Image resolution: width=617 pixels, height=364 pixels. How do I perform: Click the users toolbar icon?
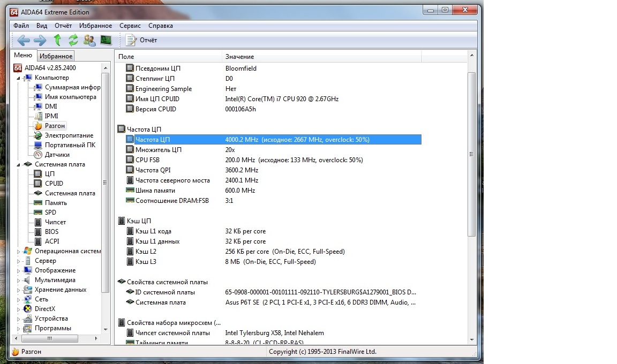click(x=89, y=40)
